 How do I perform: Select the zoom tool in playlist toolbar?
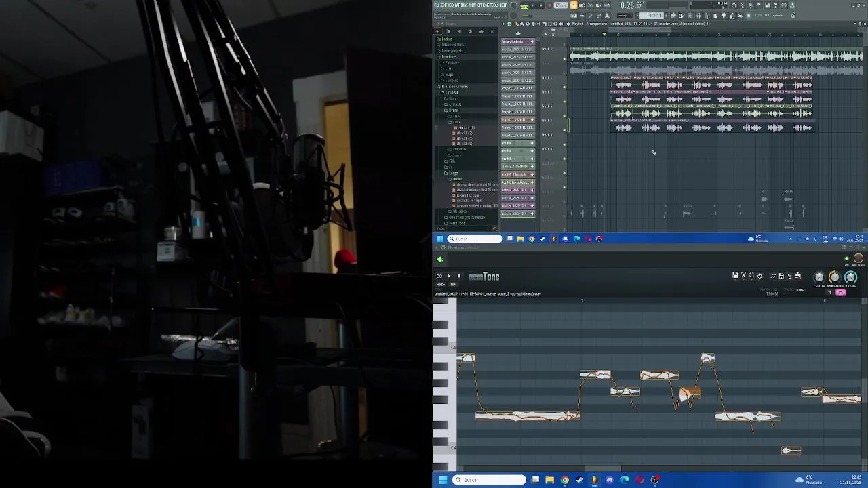tap(555, 24)
